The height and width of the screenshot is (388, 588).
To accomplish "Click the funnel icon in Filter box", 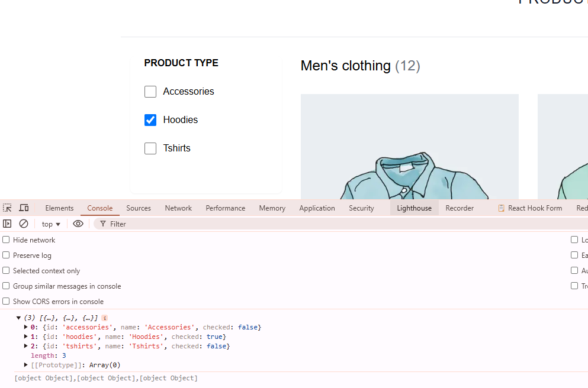I will click(103, 224).
